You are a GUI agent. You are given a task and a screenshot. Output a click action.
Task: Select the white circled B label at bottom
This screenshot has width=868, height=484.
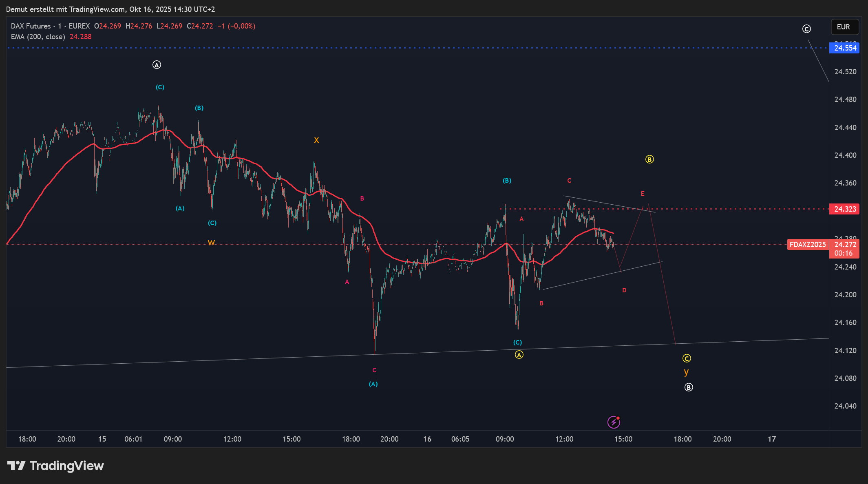coord(689,387)
